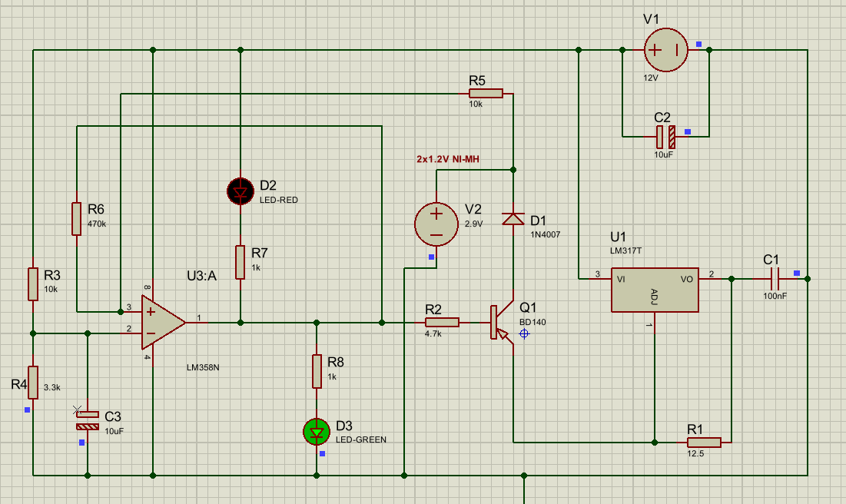Viewport: 846px width, 504px height.
Task: Select the LM358N op-amp triangle U3:A
Action: 161,323
